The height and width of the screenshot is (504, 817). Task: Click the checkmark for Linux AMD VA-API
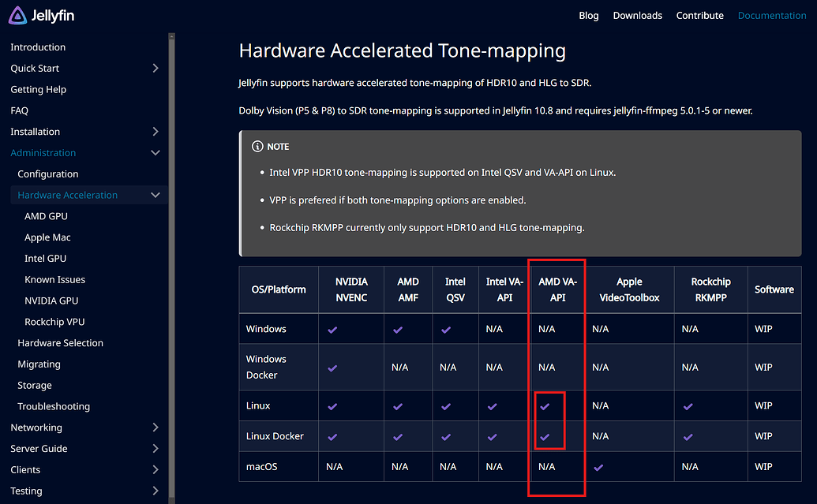(545, 406)
